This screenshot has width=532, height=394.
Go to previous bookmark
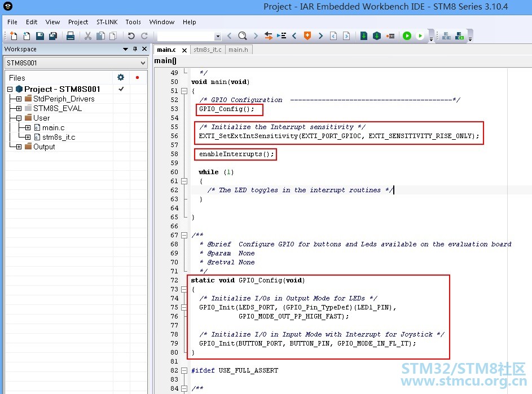pos(294,36)
